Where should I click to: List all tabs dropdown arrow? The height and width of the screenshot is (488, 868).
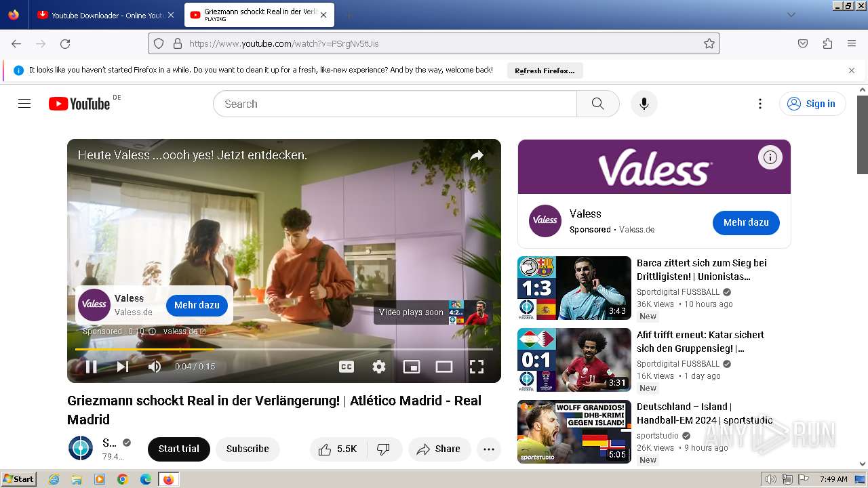(791, 15)
